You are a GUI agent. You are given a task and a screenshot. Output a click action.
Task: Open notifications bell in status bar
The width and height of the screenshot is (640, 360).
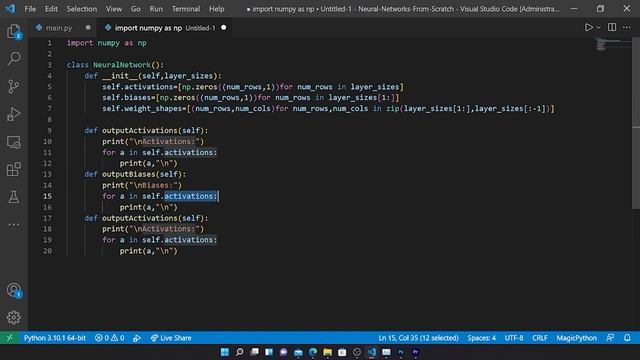[x=627, y=338]
